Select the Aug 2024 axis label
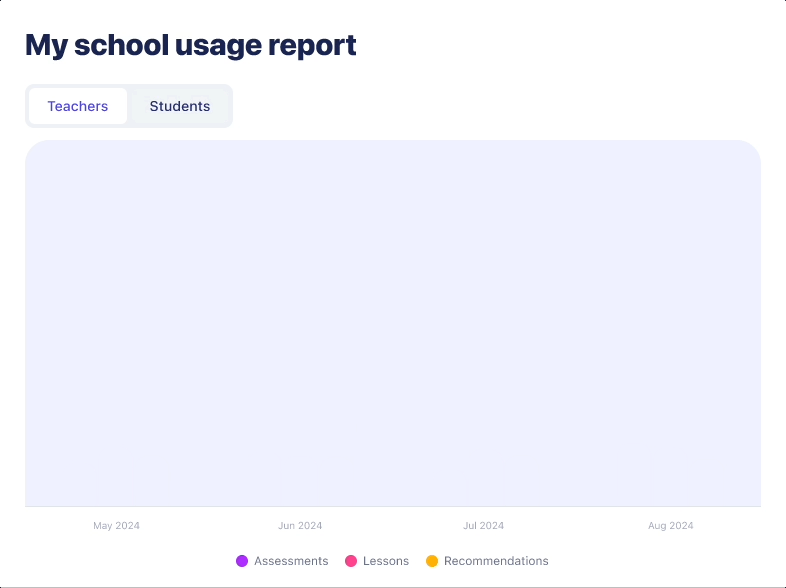The image size is (786, 588). click(x=670, y=526)
